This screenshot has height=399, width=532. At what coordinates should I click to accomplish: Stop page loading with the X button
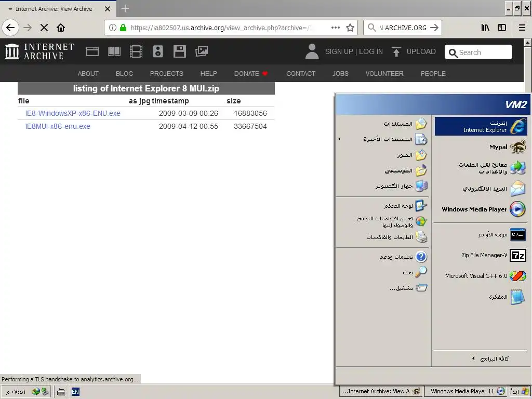44,28
